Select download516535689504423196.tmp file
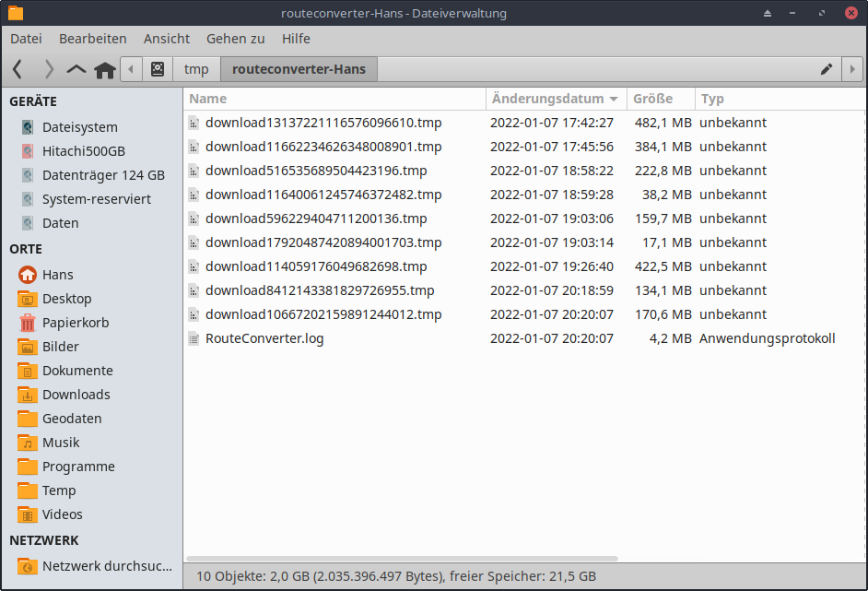Screen dimensions: 868x591 [x=316, y=171]
